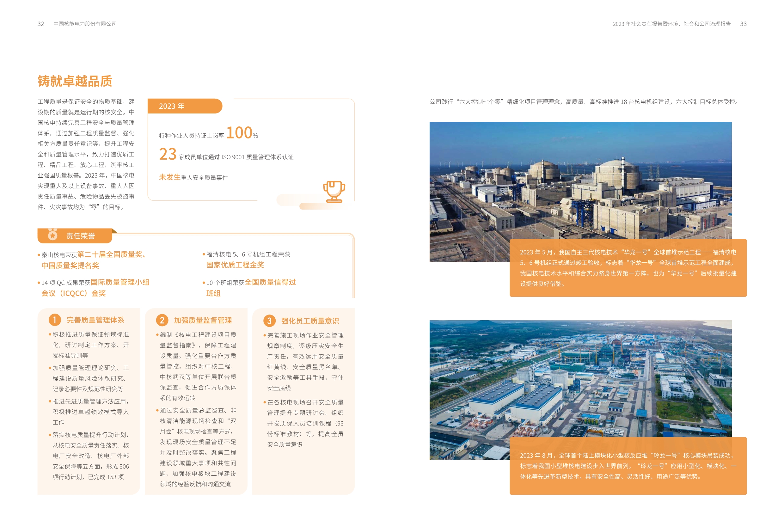Click the page number 33

tap(743, 24)
